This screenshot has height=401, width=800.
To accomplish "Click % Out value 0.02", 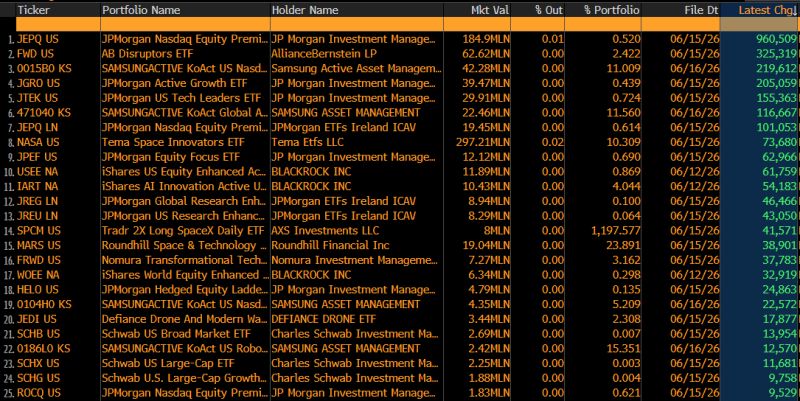I will 553,142.
